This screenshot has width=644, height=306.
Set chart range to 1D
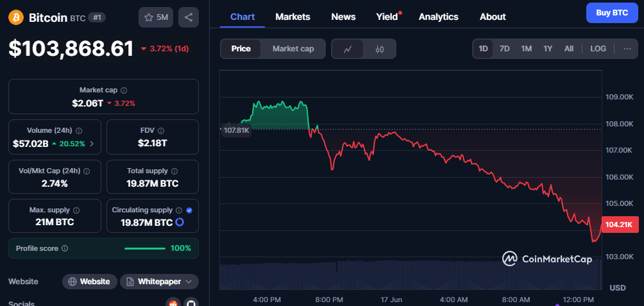point(483,49)
